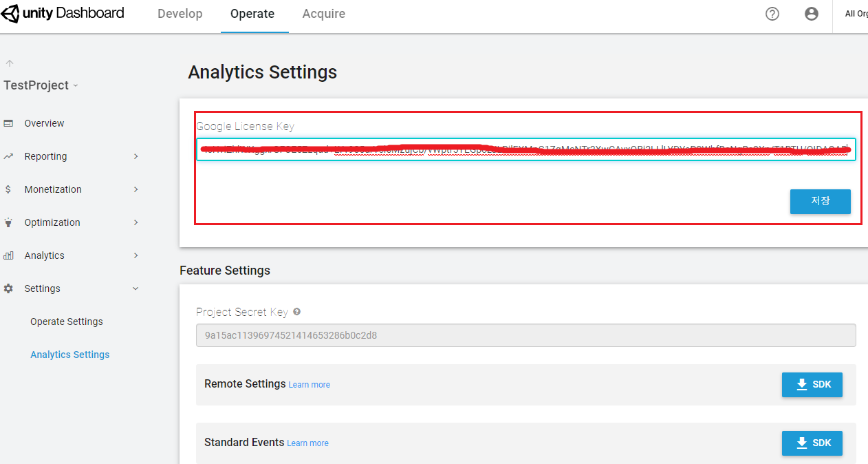Click the Project Secret Key help icon
868x464 pixels.
point(296,312)
